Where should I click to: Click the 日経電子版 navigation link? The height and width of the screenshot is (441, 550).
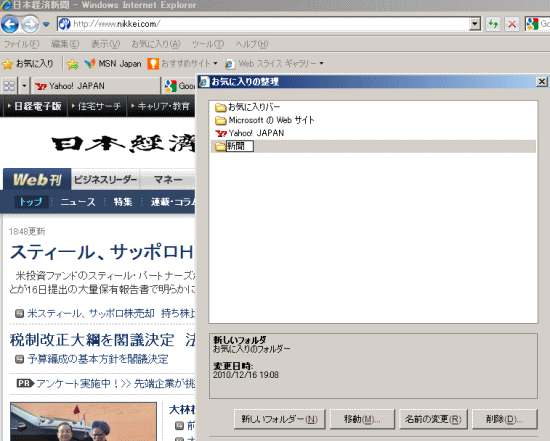(34, 106)
